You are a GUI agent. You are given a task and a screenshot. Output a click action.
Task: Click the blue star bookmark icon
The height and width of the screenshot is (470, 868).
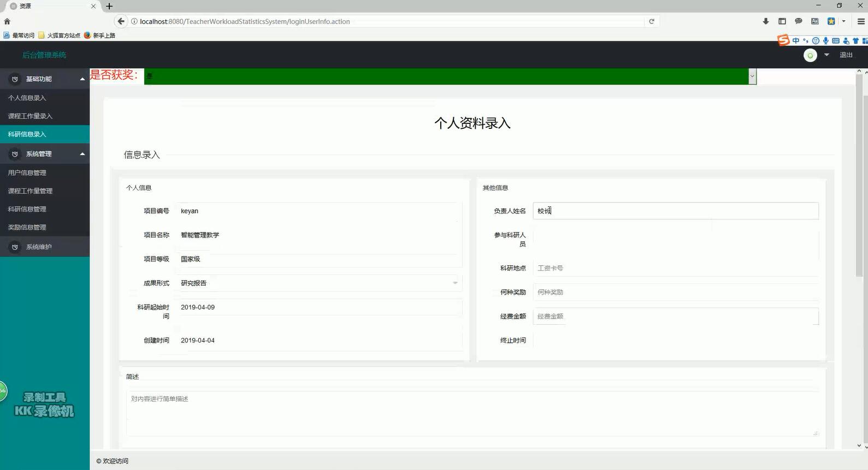[x=831, y=21]
